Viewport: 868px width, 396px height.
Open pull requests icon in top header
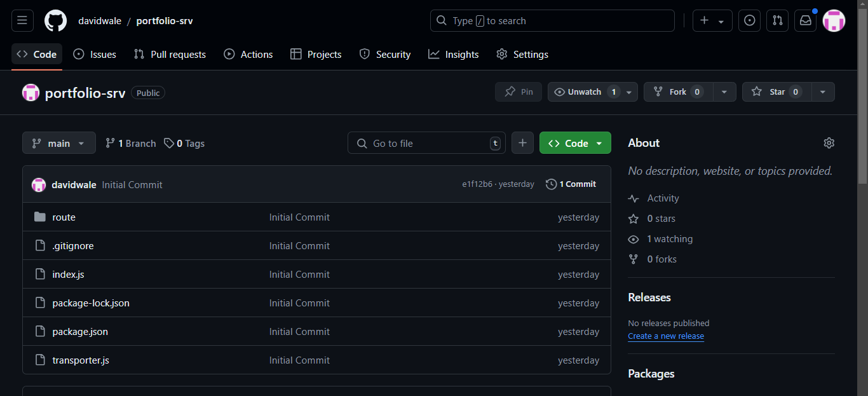click(x=778, y=21)
